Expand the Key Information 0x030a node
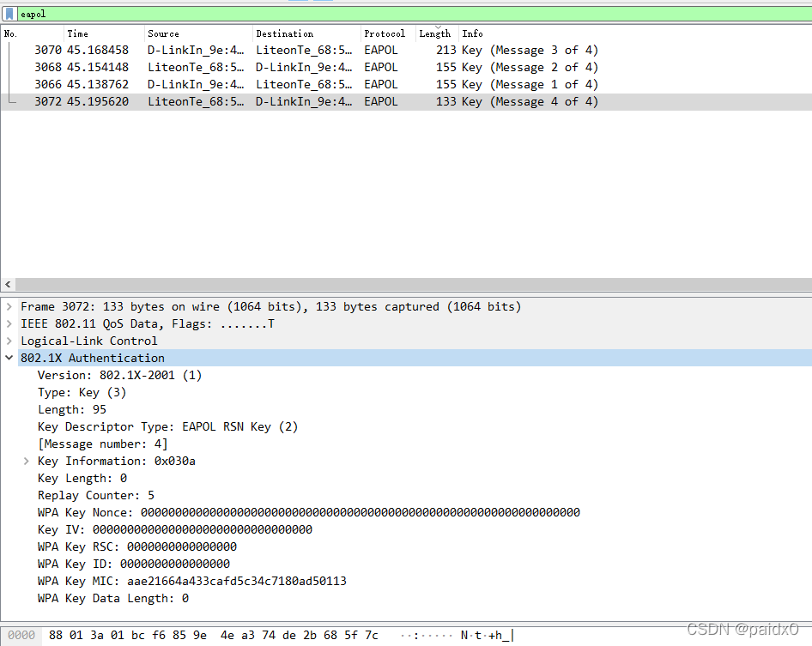 point(26,461)
